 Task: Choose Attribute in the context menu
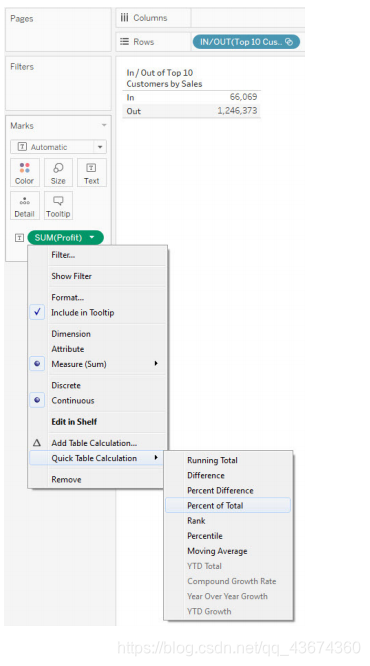click(x=97, y=349)
